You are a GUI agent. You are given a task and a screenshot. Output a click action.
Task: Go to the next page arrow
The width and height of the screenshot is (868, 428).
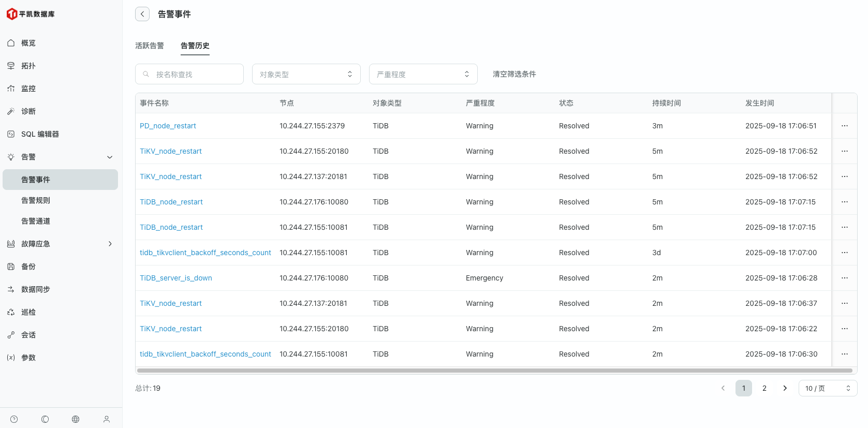785,388
